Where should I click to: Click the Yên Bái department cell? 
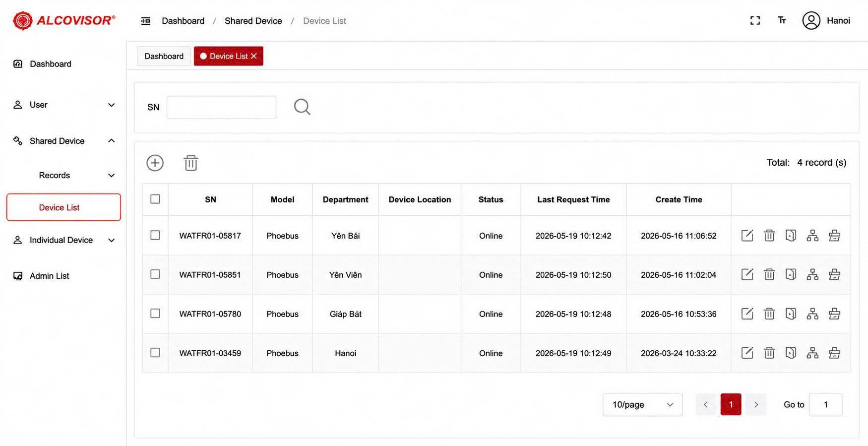345,236
